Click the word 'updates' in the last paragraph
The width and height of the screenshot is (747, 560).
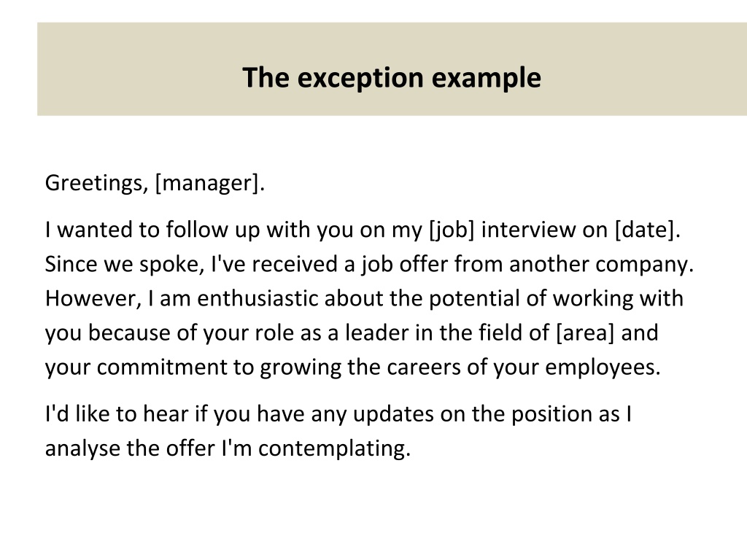(x=393, y=414)
